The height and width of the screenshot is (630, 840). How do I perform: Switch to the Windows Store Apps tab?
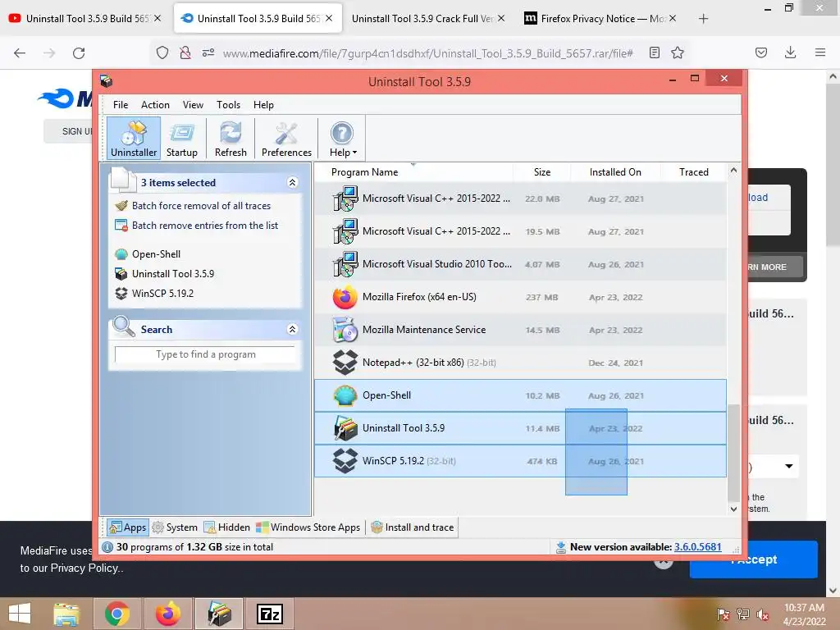click(x=308, y=527)
